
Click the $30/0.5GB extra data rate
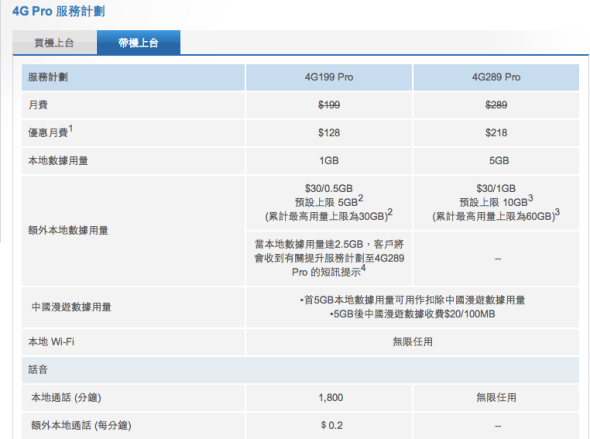click(329, 188)
